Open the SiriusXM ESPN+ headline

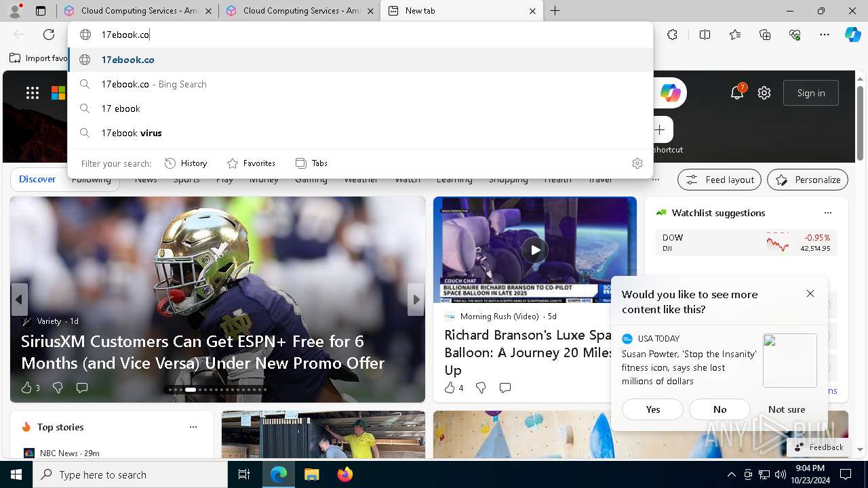pyautogui.click(x=203, y=352)
